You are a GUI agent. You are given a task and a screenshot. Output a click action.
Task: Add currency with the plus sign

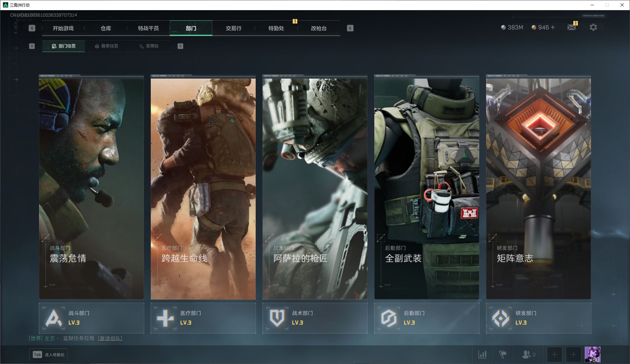pos(553,27)
